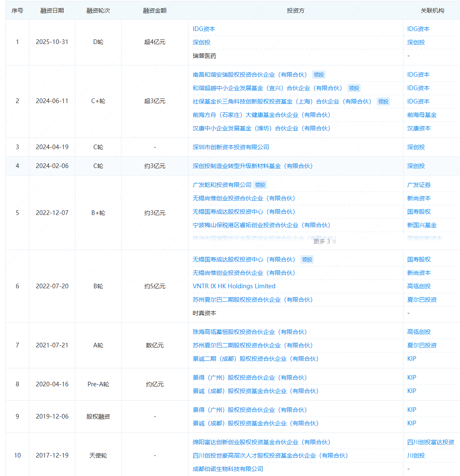Open 宁波梅山保税港区睿拓创业投资 link
Screen dimensions: 460x476
(261, 225)
